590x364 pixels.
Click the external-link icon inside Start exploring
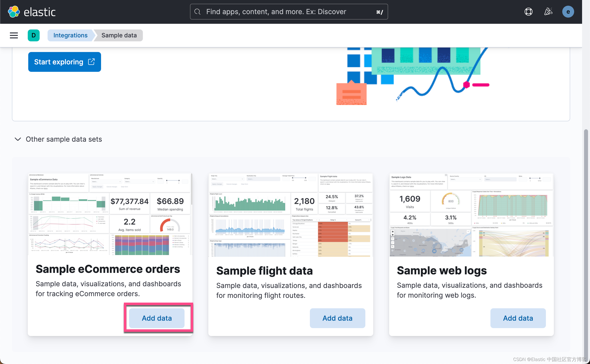91,62
